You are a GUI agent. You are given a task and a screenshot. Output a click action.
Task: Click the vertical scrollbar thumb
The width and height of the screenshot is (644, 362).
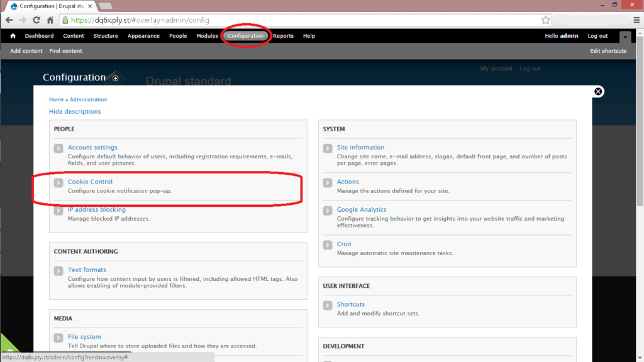[640, 121]
